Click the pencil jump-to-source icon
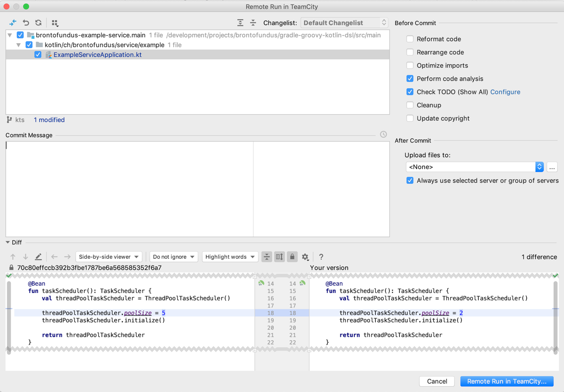564x392 pixels. tap(38, 257)
